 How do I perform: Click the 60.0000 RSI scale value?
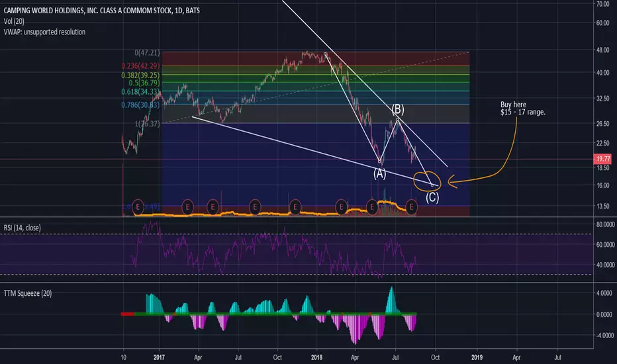pyautogui.click(x=605, y=245)
